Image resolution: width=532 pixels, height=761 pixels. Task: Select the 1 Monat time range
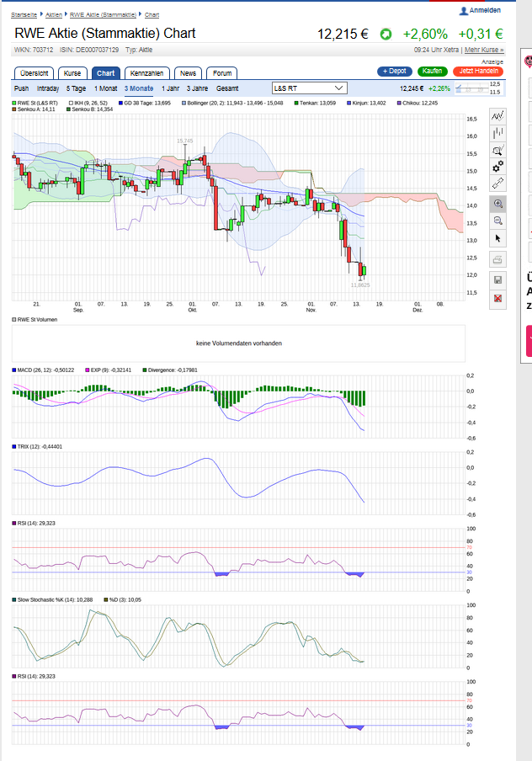pos(106,88)
